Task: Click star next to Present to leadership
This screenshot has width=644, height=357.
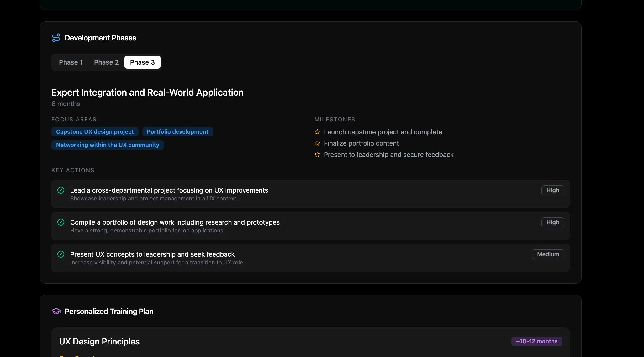Action: click(317, 154)
